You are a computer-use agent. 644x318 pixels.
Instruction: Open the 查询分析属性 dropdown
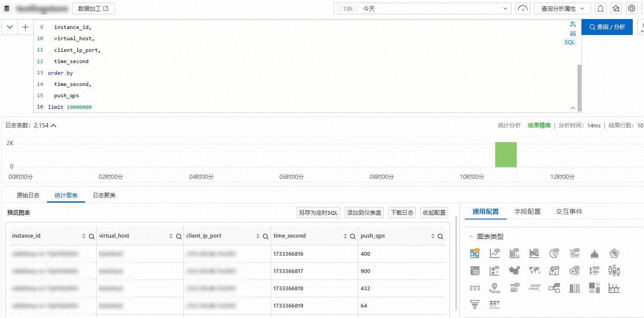tap(562, 9)
